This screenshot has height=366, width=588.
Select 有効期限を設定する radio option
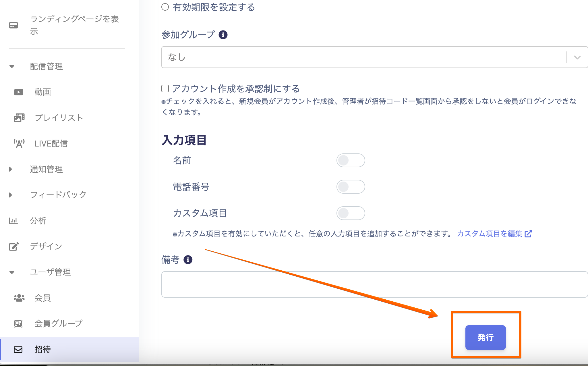(165, 7)
